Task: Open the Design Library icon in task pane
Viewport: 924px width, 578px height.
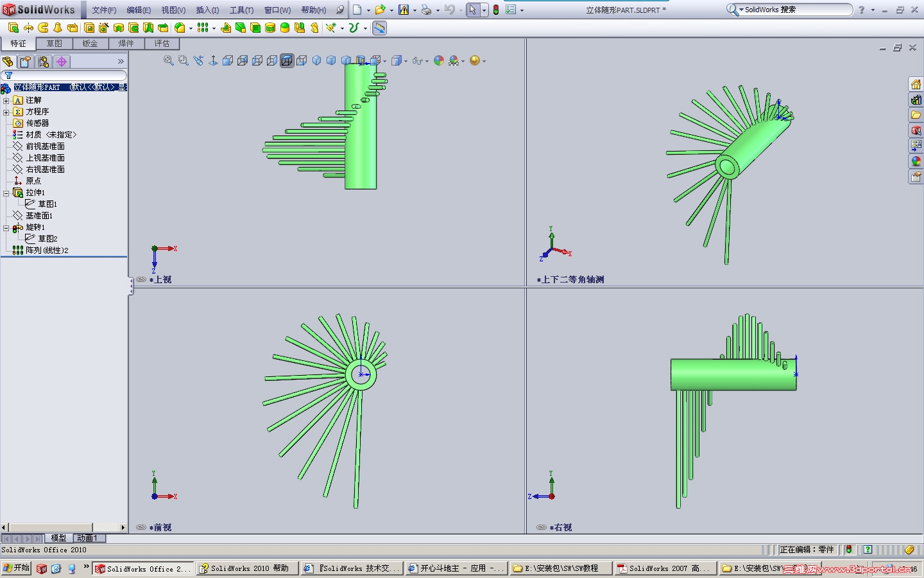Action: [x=916, y=100]
